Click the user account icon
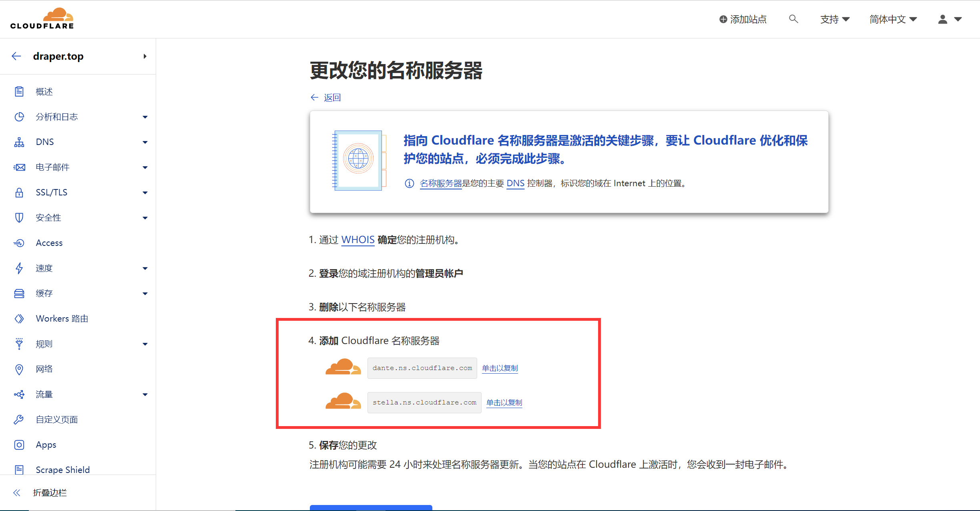The image size is (980, 511). 943,19
